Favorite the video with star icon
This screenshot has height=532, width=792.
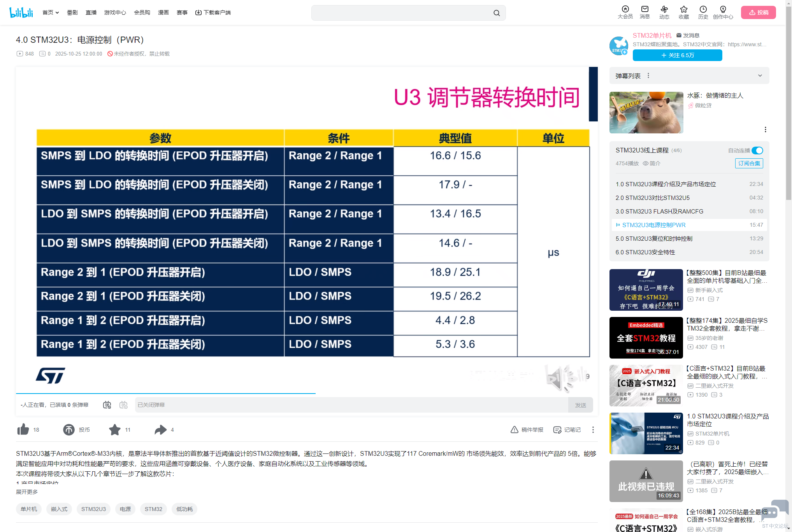(x=115, y=430)
